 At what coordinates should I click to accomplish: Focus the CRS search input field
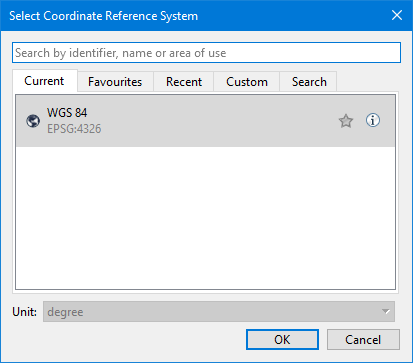(x=206, y=53)
